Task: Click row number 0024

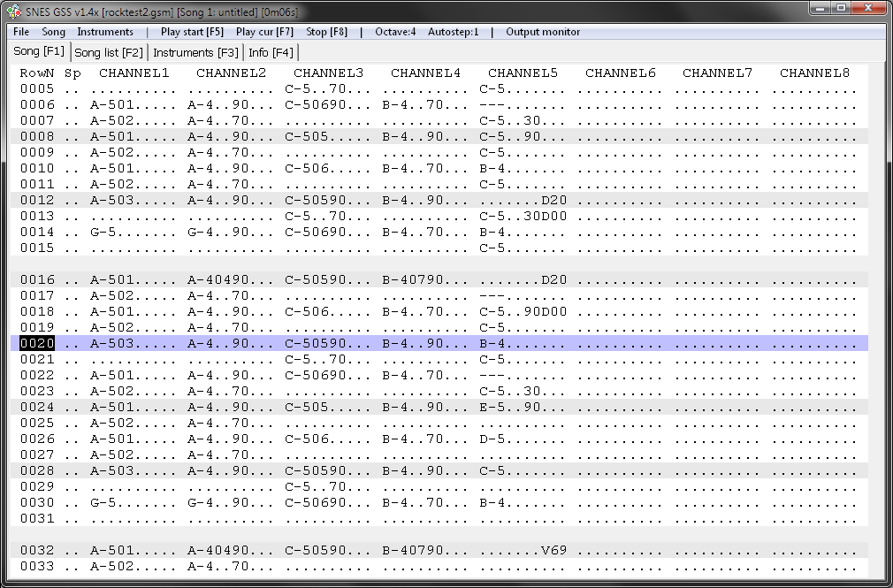Action: click(37, 407)
